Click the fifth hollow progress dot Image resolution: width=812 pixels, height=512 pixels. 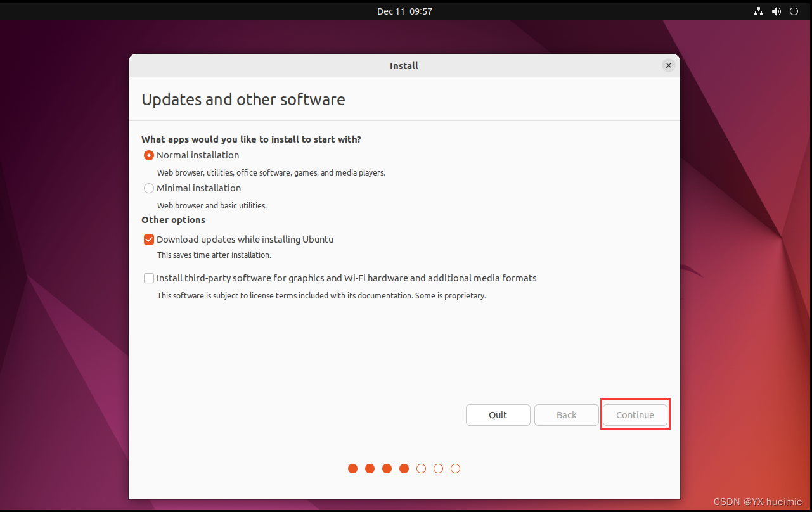click(x=421, y=468)
